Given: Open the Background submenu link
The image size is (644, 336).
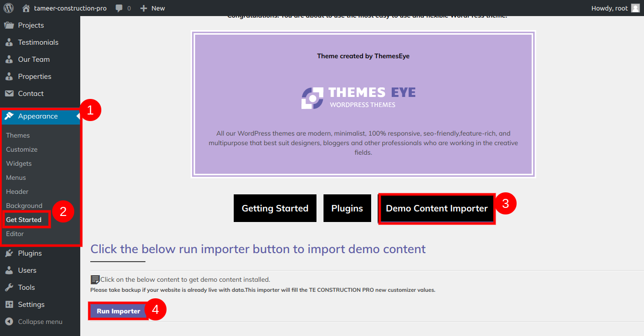Looking at the screenshot, I should click(24, 206).
